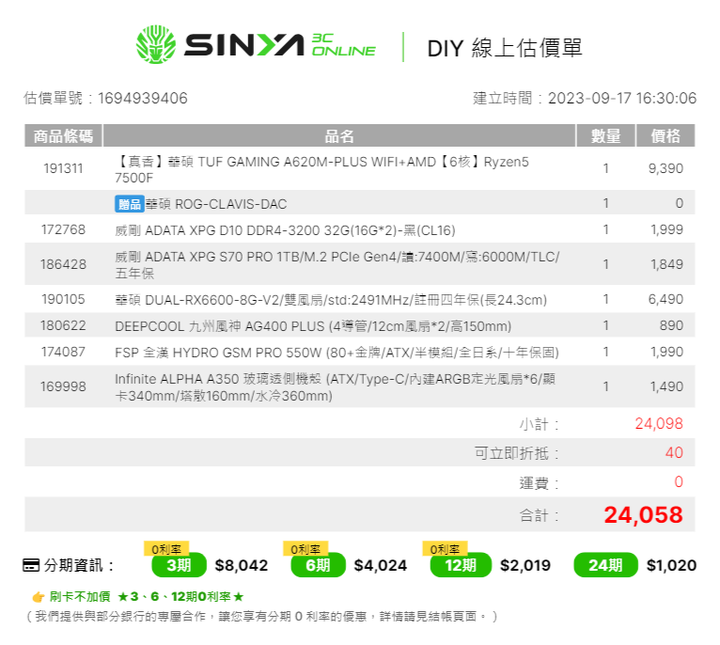Click the $1,020 installment amount
This screenshot has width=720, height=645.
[x=671, y=565]
